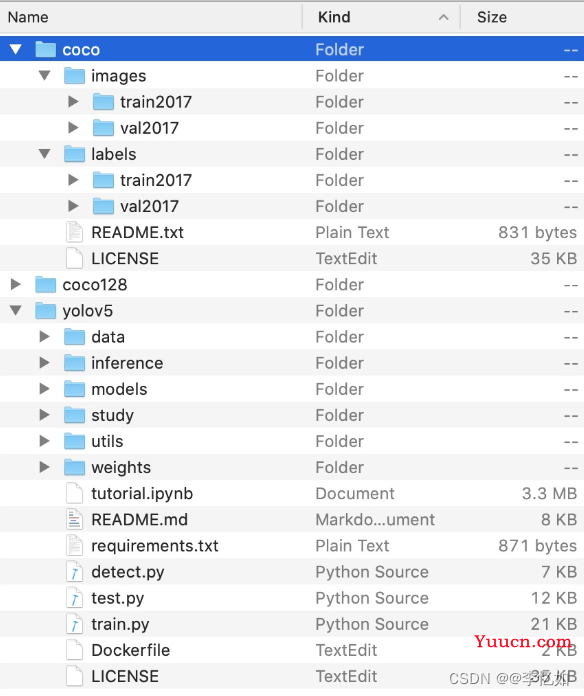Collapse the labels folder triangle
This screenshot has width=584, height=696.
click(x=44, y=154)
